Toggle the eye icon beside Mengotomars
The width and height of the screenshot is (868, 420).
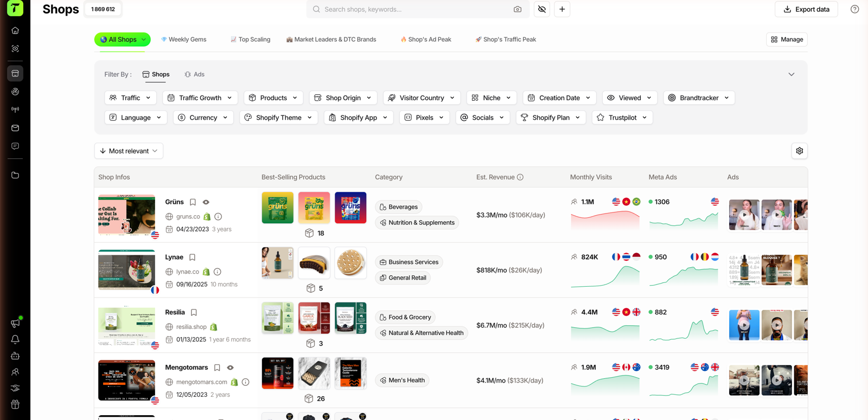pos(231,367)
